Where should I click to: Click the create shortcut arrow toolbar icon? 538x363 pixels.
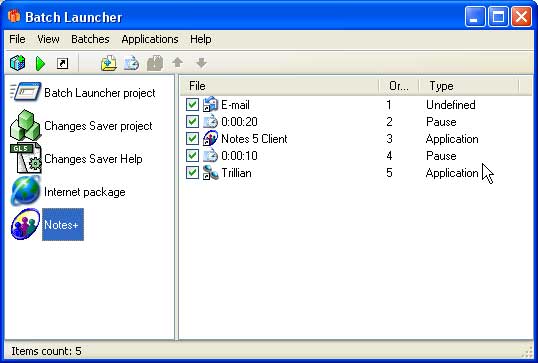pos(62,63)
